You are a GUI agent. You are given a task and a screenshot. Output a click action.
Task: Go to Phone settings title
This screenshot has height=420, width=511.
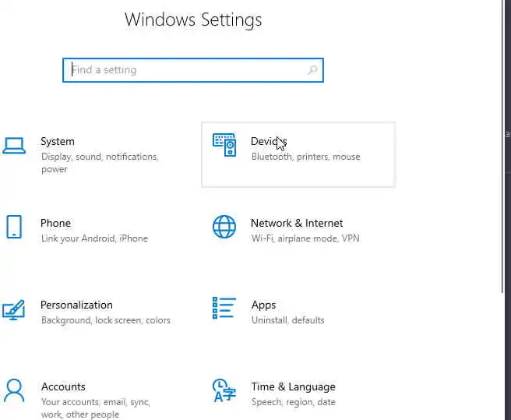pyautogui.click(x=56, y=224)
